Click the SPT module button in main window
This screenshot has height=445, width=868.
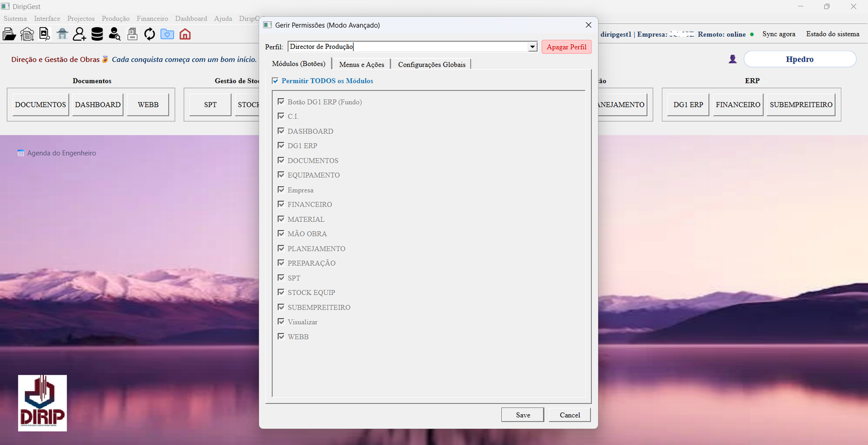[210, 105]
